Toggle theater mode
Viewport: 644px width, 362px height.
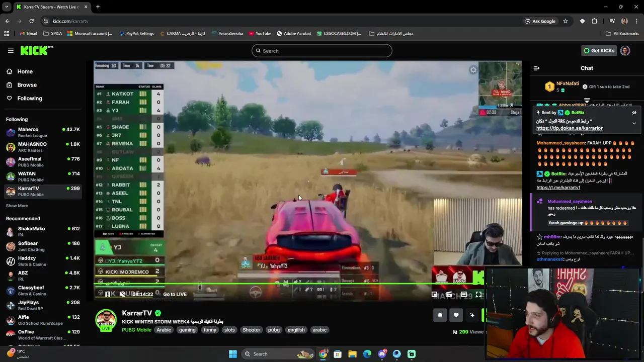coord(463,295)
